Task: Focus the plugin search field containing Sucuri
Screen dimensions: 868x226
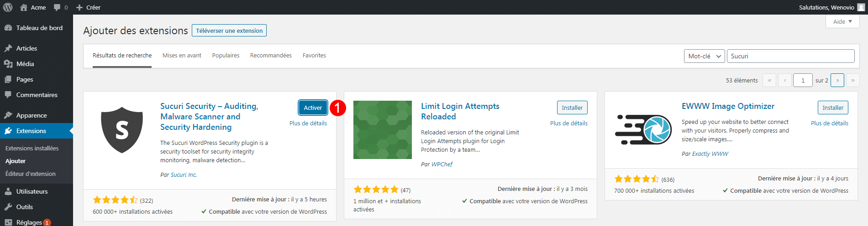Action: click(x=790, y=56)
